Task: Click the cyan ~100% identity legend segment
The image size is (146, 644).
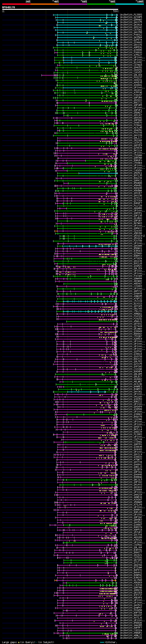Action: (130, 4)
